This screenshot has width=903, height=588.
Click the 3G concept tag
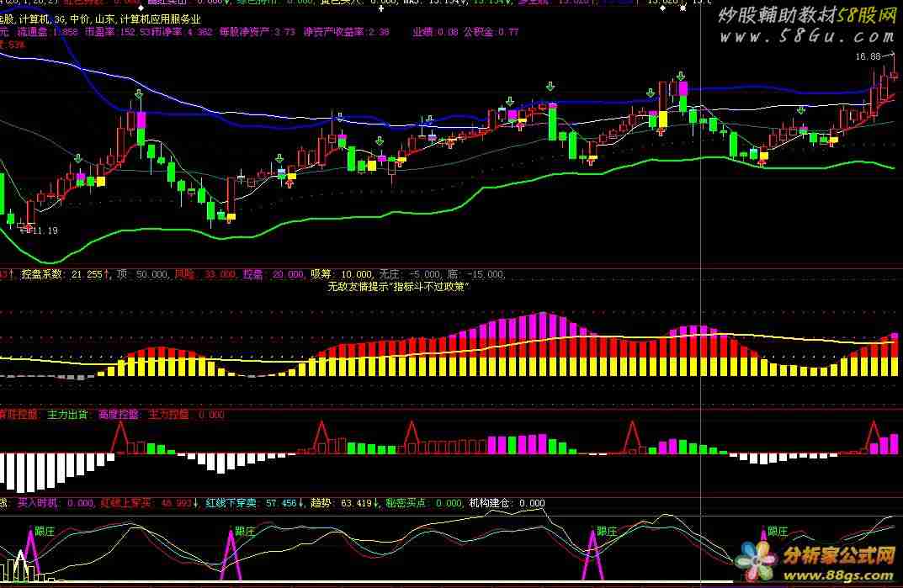(x=59, y=19)
